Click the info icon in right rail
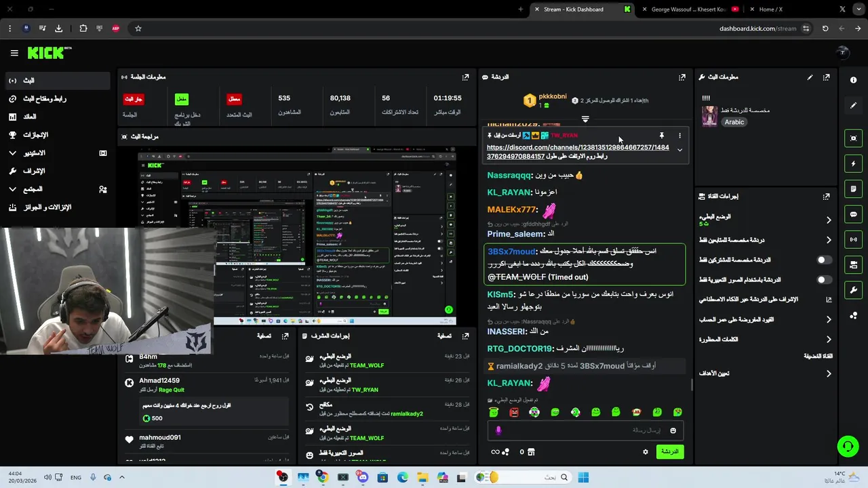 click(x=853, y=80)
